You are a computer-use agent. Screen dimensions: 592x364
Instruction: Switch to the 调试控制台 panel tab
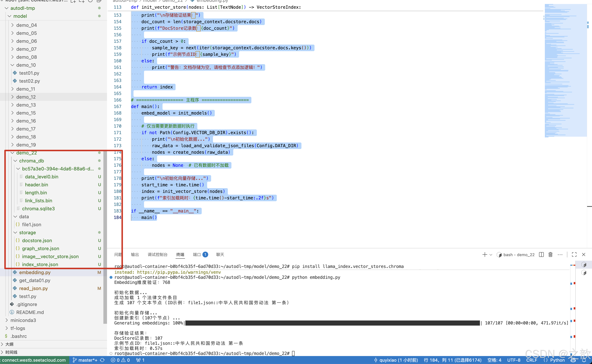pyautogui.click(x=157, y=255)
